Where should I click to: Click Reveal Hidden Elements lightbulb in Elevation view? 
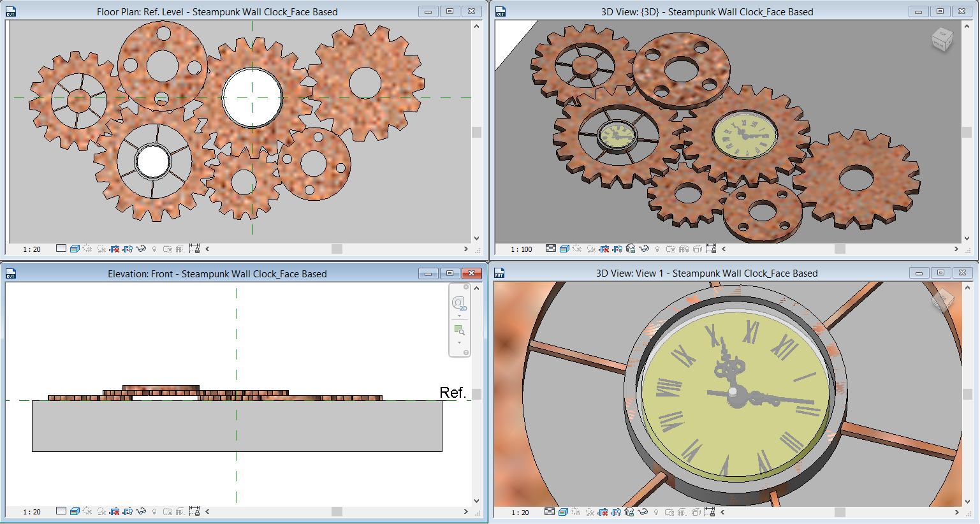(x=154, y=511)
